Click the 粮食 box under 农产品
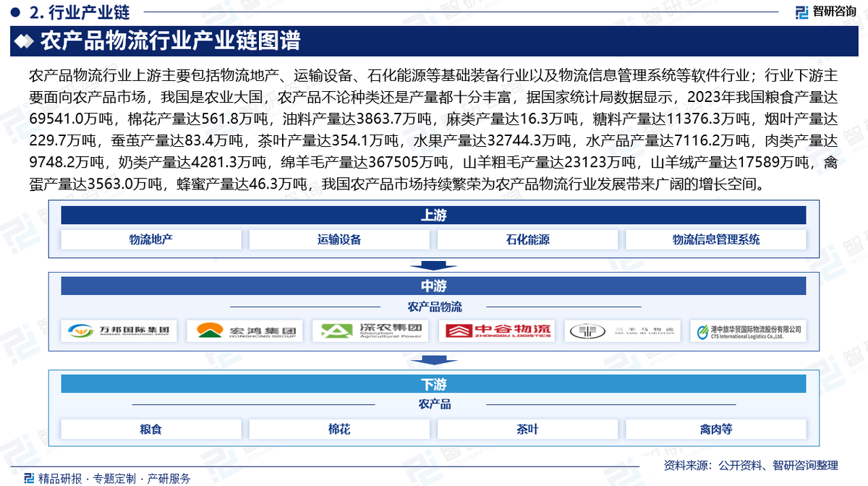 click(x=151, y=430)
